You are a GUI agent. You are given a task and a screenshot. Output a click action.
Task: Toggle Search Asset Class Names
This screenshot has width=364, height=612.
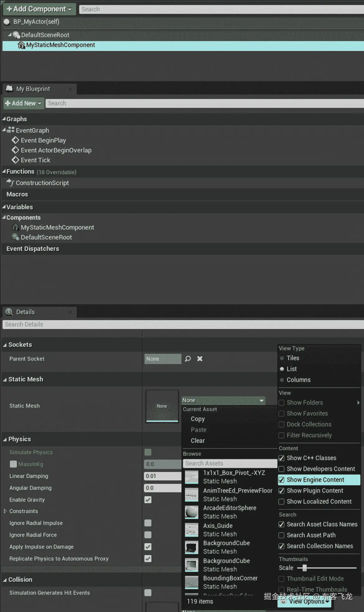point(281,524)
